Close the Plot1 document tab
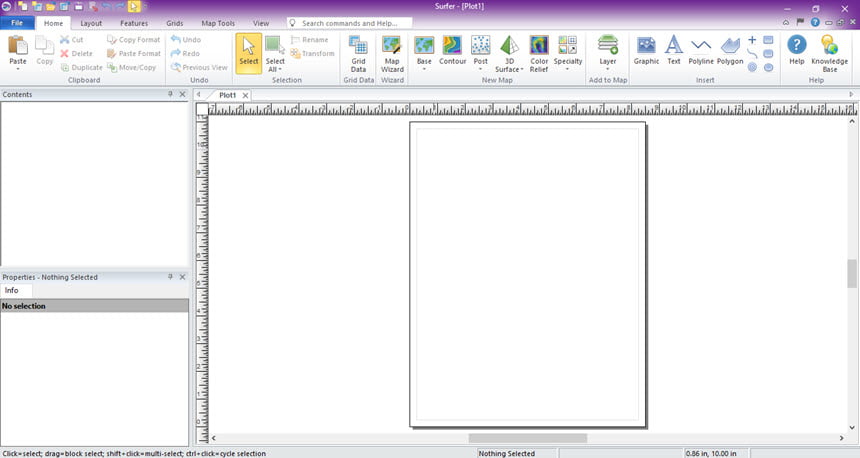Viewport: 860px width, 458px height. tap(245, 95)
